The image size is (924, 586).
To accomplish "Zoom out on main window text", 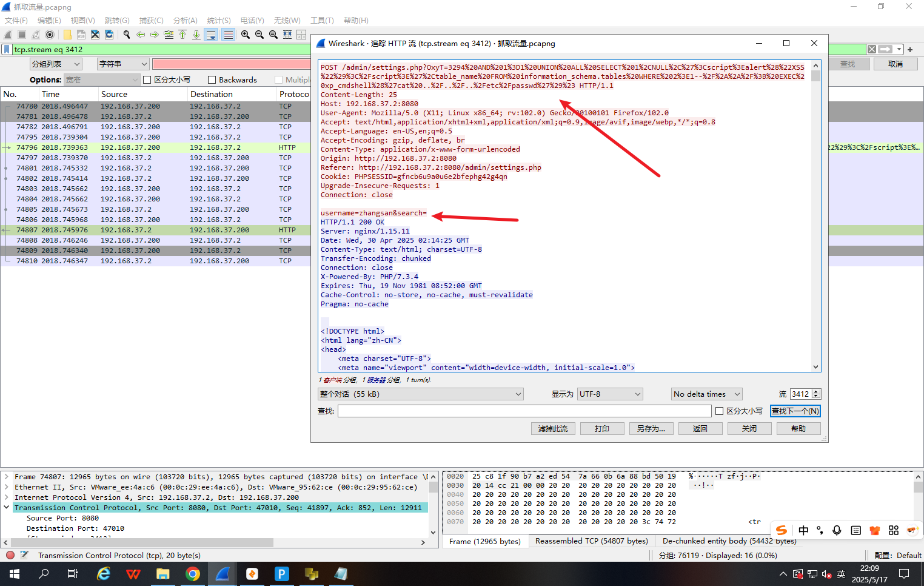I will click(259, 35).
